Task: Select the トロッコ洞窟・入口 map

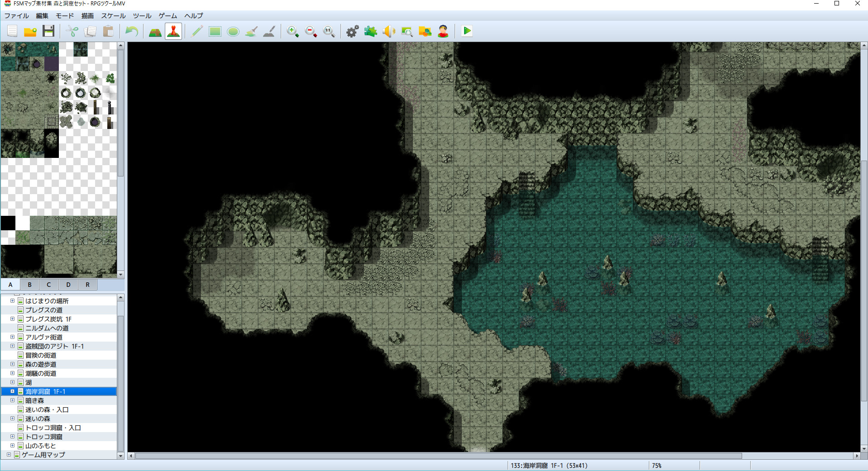Action: click(53, 428)
